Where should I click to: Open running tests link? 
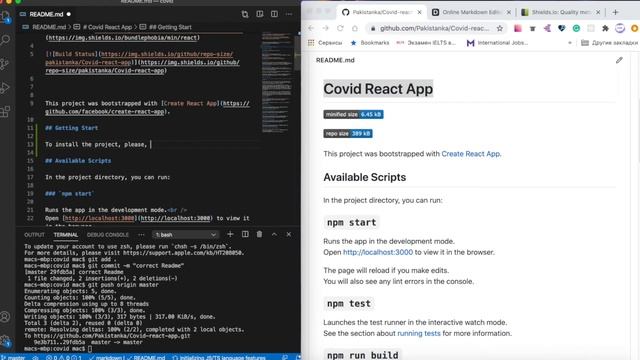click(x=419, y=333)
